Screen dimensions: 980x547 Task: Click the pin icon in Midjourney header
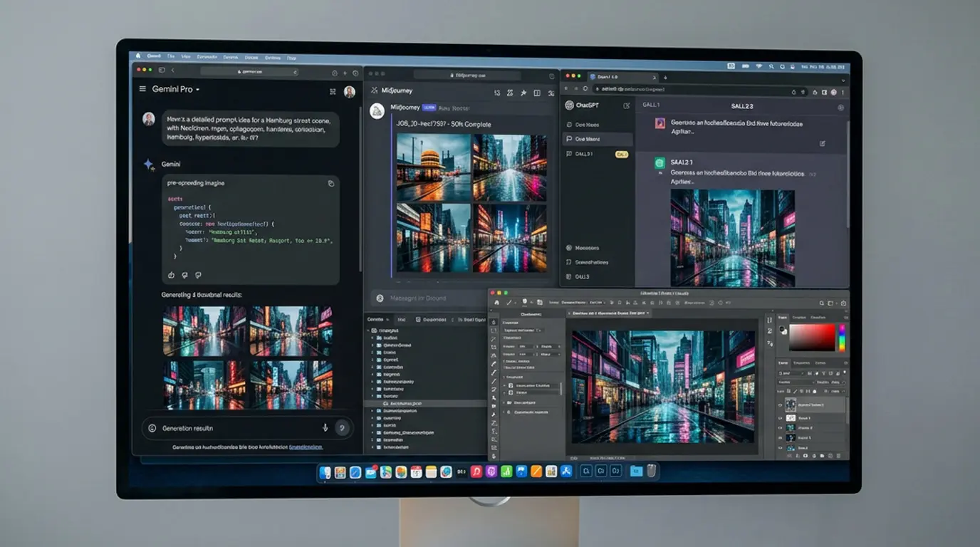pos(523,93)
